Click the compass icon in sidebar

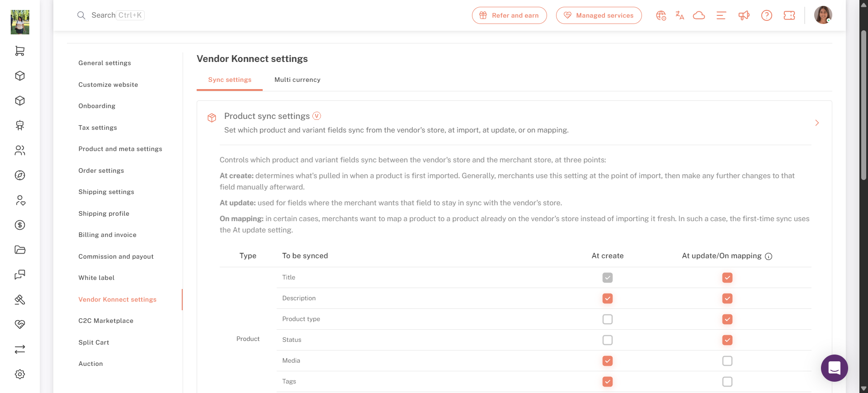coord(20,175)
